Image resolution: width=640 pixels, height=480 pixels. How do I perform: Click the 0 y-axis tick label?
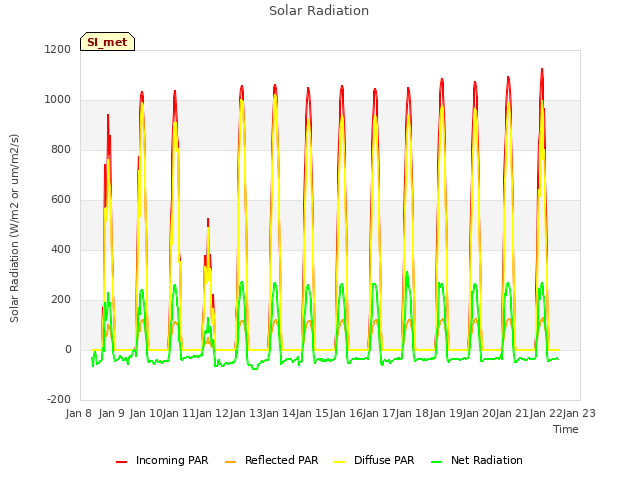point(68,349)
